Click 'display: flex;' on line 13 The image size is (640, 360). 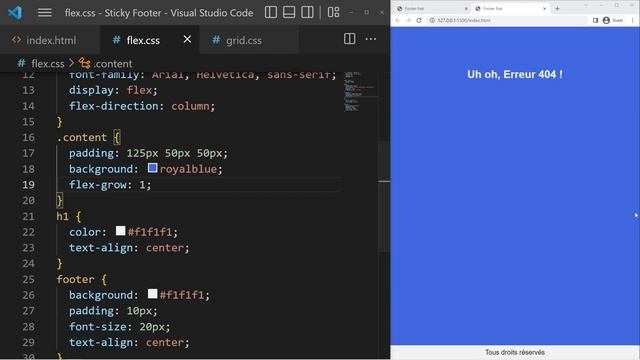[113, 90]
